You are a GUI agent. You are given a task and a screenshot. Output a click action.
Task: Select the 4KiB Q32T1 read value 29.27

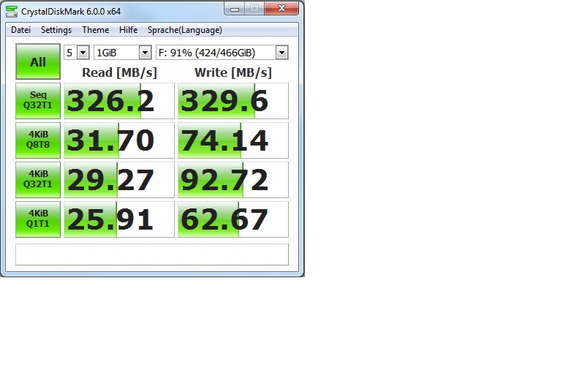tap(119, 180)
